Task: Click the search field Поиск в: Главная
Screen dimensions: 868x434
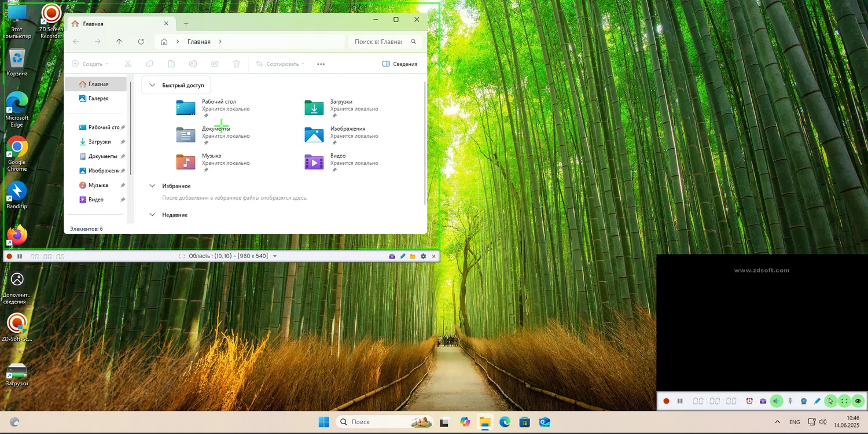Action: [x=378, y=42]
